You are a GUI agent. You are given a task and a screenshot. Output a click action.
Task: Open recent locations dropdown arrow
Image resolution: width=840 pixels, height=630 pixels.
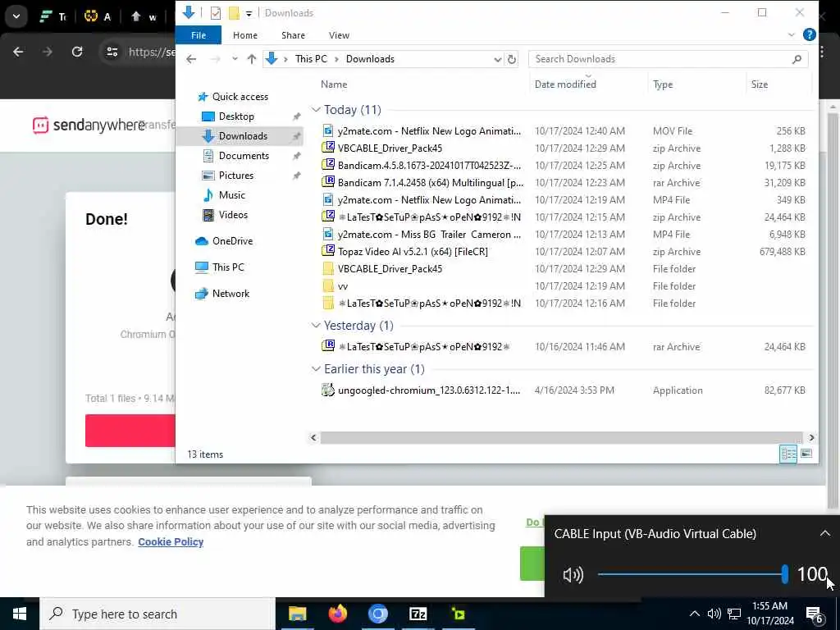coord(235,59)
